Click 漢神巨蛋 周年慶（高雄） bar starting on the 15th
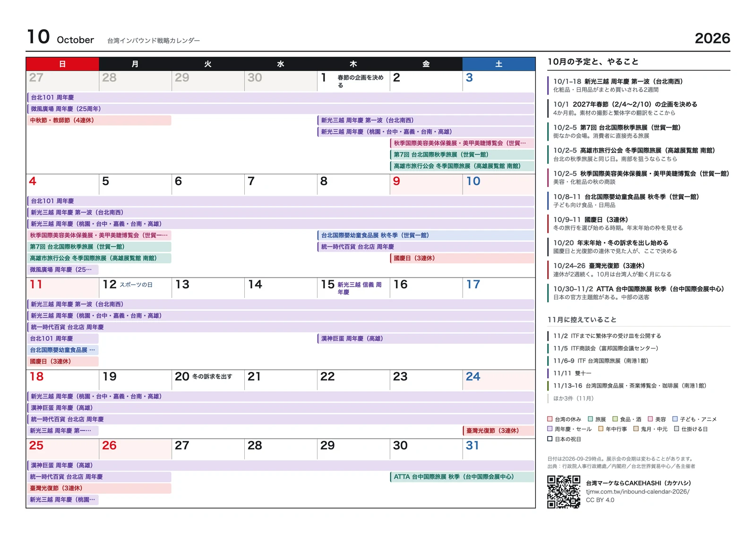Viewport: 756px width, 534px height. point(426,339)
